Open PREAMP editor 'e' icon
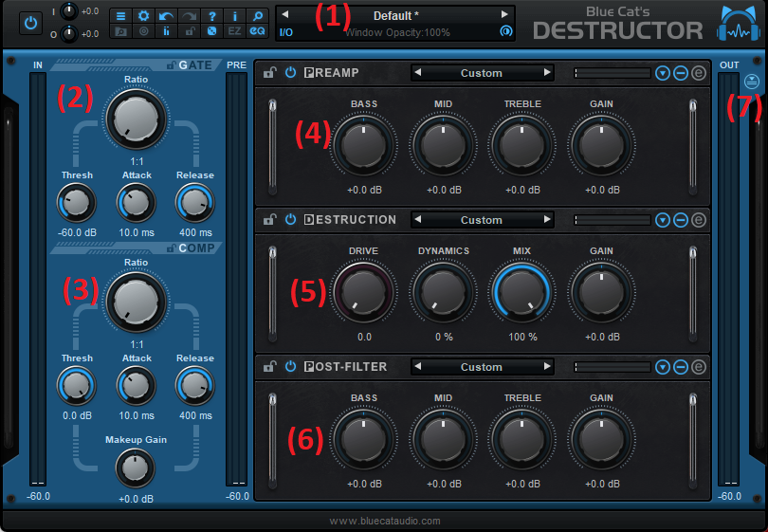 [699, 73]
